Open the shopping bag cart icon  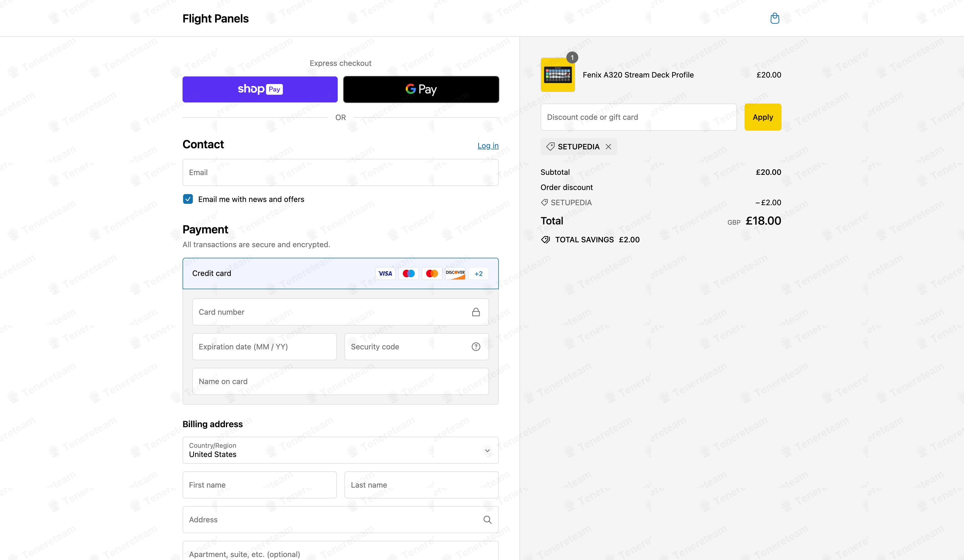(775, 18)
